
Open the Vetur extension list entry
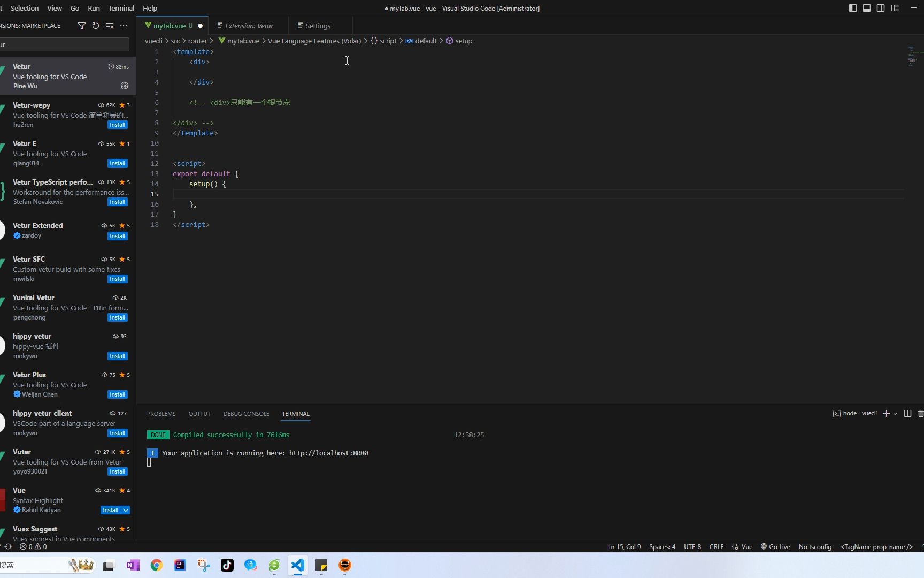pyautogui.click(x=68, y=76)
